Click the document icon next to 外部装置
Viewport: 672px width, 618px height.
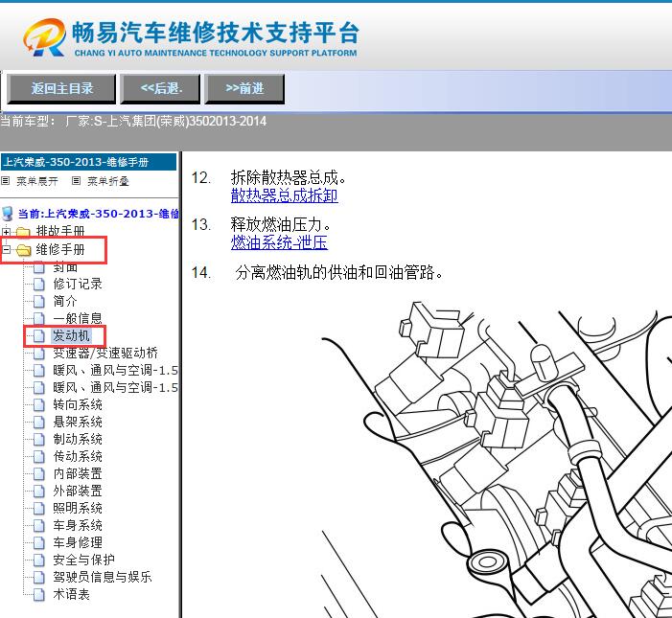click(x=39, y=492)
